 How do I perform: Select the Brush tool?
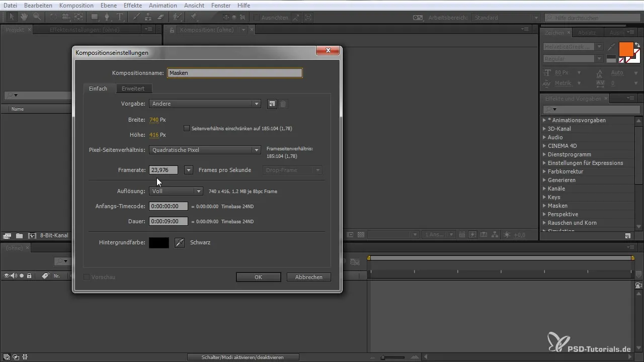136,17
